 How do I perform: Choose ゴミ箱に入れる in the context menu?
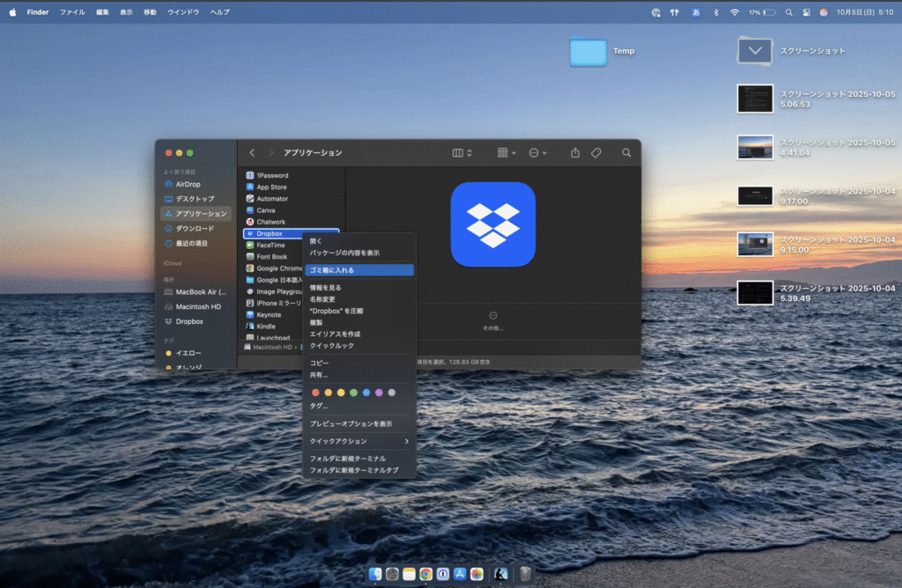[332, 270]
